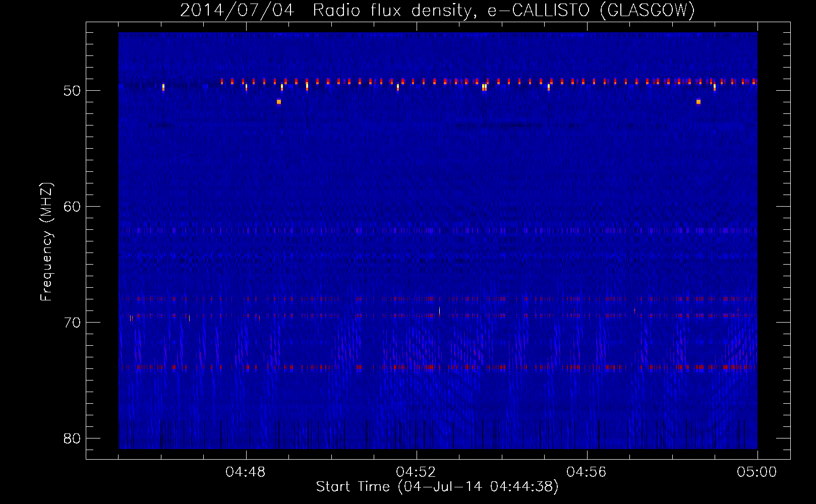Click the 70 frequency tick label
Viewport: 816px width, 504px height.
tap(72, 323)
